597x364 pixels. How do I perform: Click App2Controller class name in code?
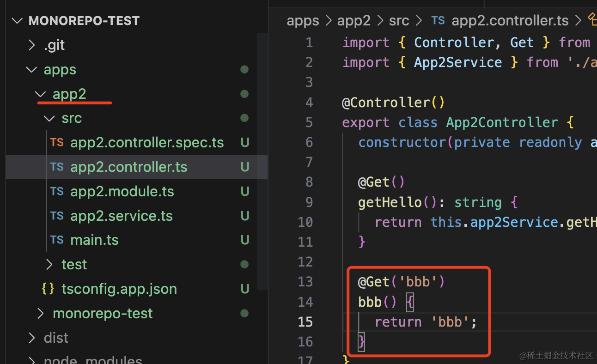pyautogui.click(x=502, y=122)
